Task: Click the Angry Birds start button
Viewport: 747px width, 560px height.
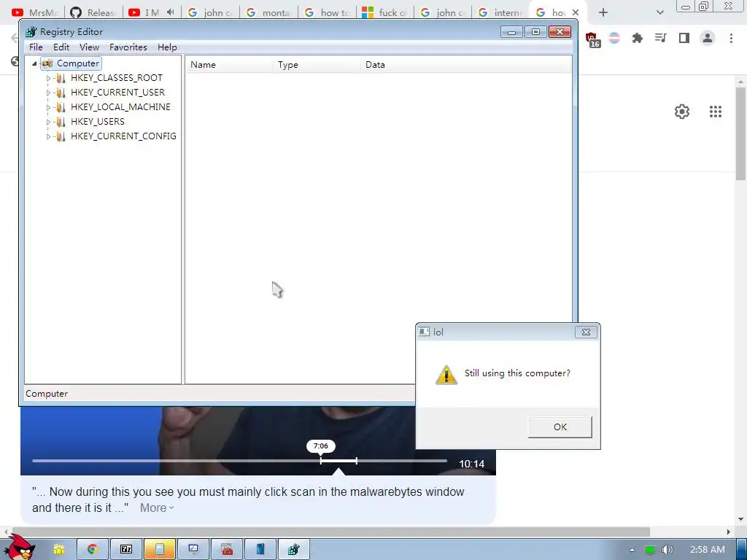Action: 19,547
